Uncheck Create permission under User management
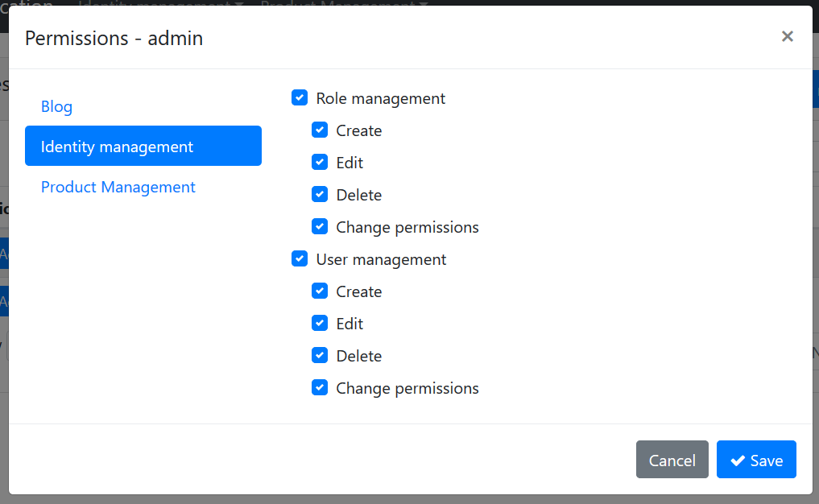 320,291
